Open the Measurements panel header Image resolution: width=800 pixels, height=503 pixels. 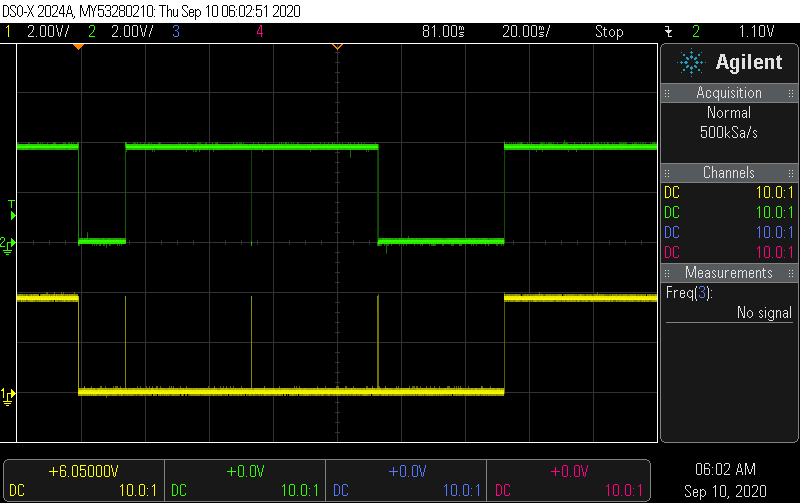coord(729,273)
